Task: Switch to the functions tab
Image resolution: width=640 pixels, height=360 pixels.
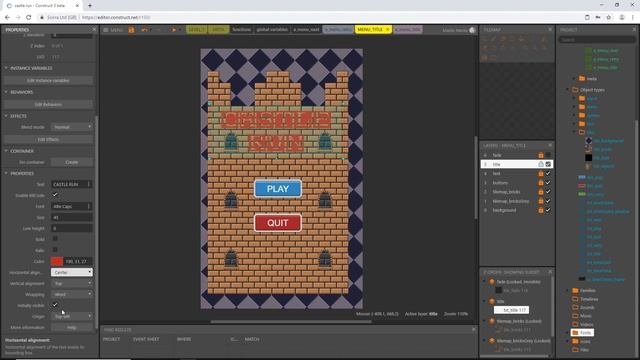Action: click(x=242, y=30)
